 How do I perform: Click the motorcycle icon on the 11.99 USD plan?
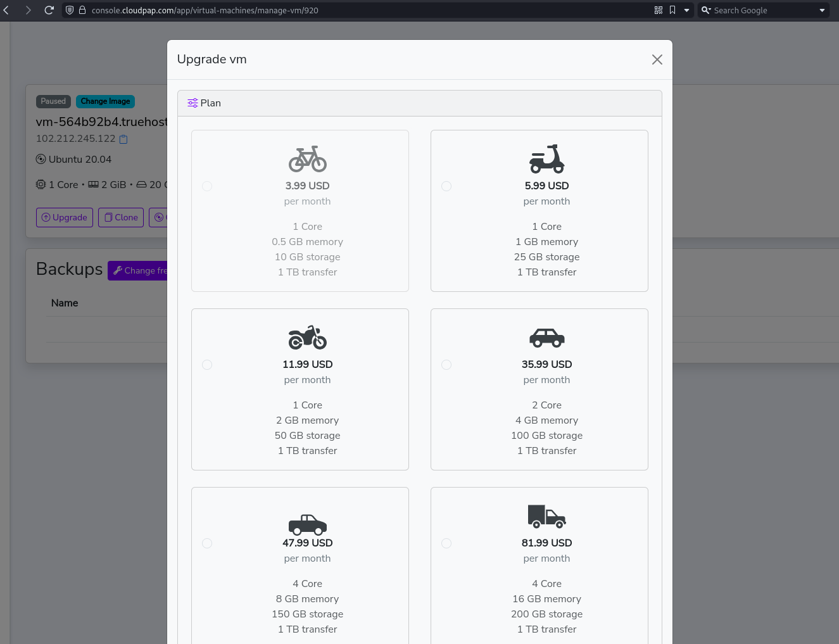(307, 338)
